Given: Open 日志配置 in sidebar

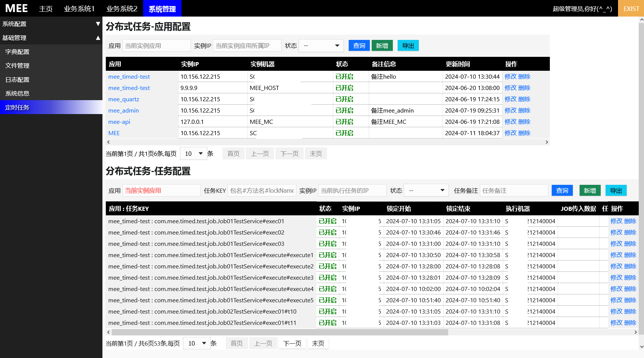Looking at the screenshot, I should pyautogui.click(x=51, y=79).
